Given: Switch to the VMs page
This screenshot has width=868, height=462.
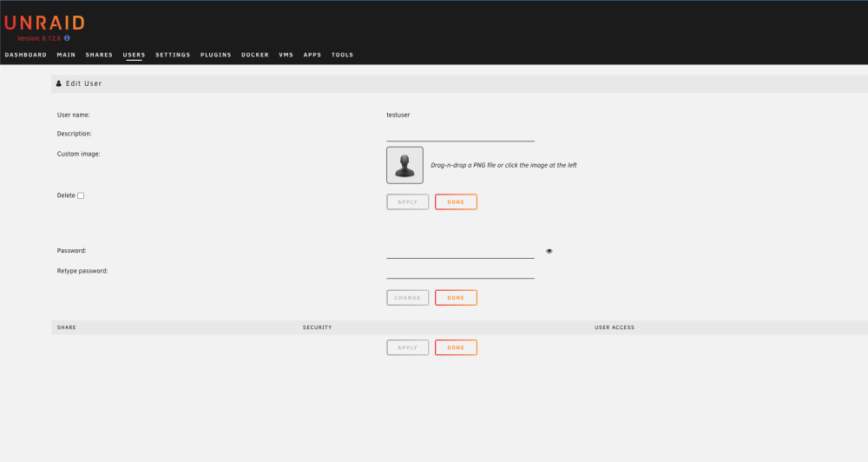Looking at the screenshot, I should coord(286,55).
